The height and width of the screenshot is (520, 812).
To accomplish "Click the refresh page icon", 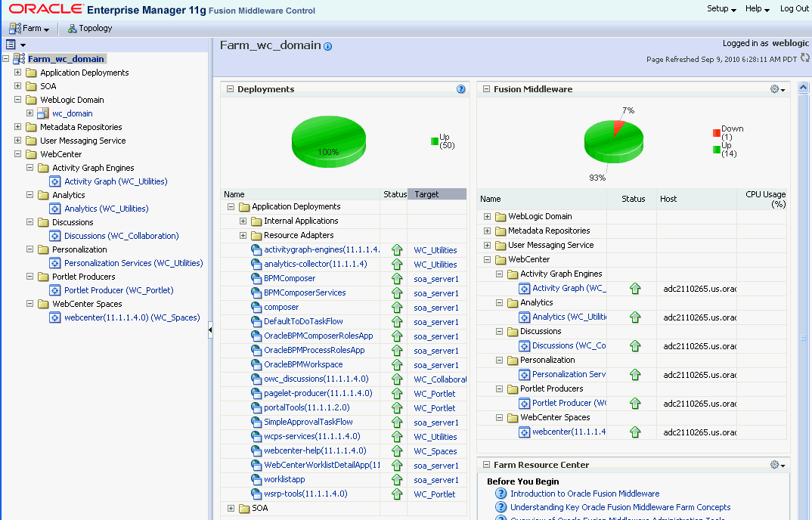I will (x=804, y=57).
